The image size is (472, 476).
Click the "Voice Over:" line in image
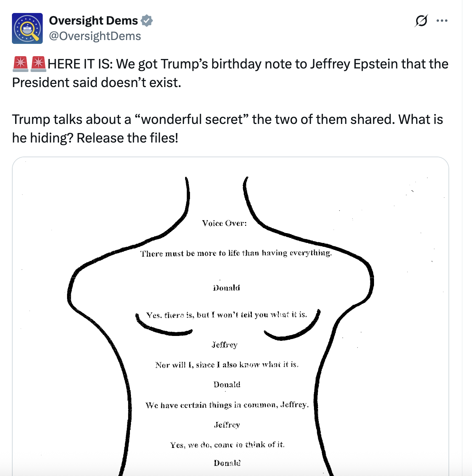tap(224, 223)
